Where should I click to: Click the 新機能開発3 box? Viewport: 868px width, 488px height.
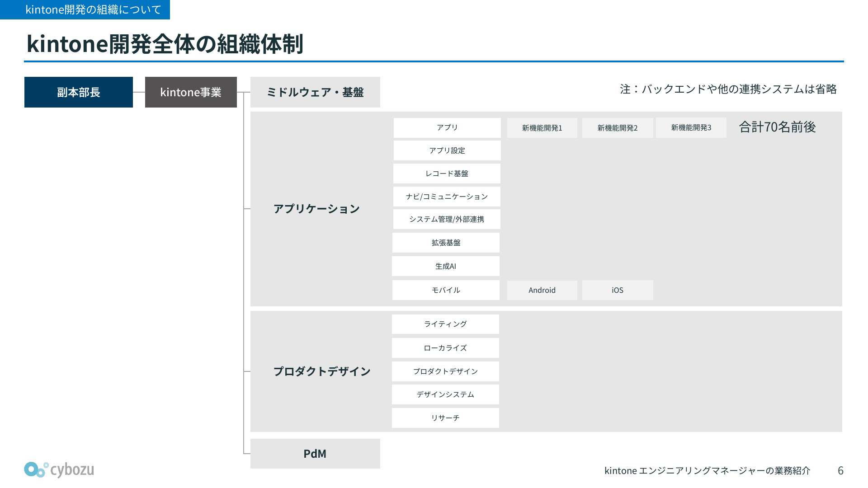[x=691, y=128]
